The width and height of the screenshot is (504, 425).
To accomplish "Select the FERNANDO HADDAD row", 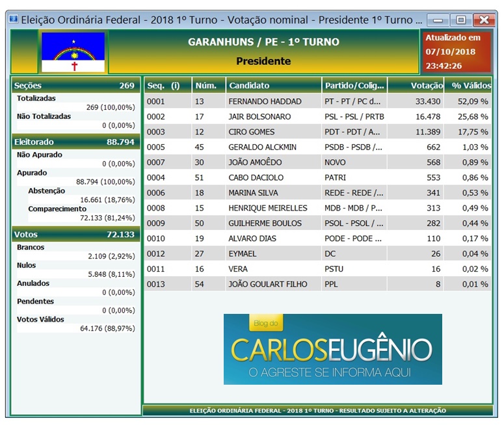I will coord(317,101).
